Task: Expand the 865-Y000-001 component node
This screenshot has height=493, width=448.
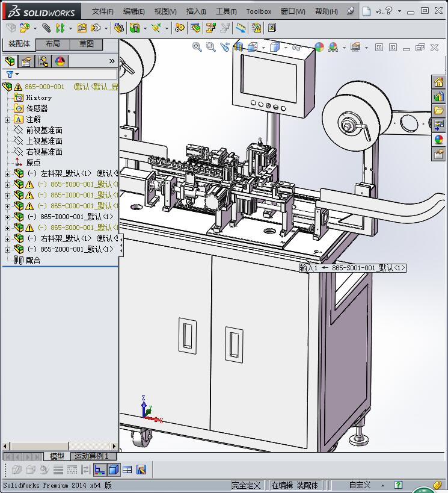Action: (x=7, y=185)
